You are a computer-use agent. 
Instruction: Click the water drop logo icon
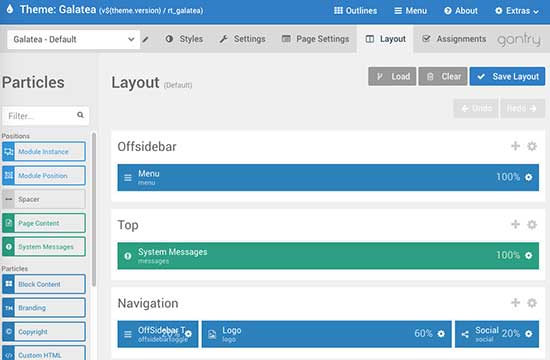coord(10,9)
